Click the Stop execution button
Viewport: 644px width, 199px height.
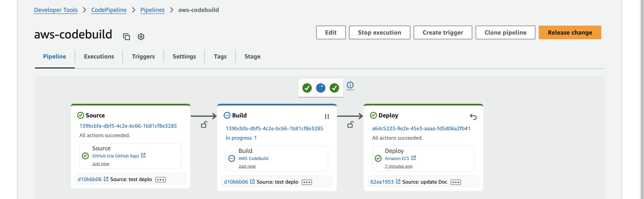379,32
